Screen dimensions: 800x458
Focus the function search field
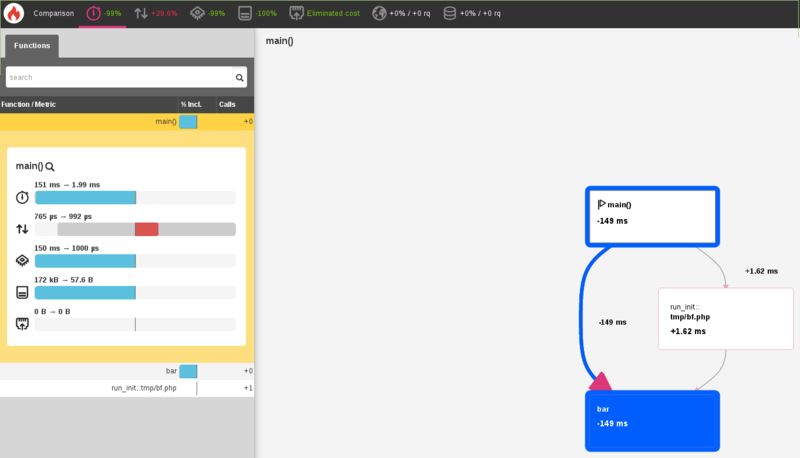pyautogui.click(x=119, y=78)
